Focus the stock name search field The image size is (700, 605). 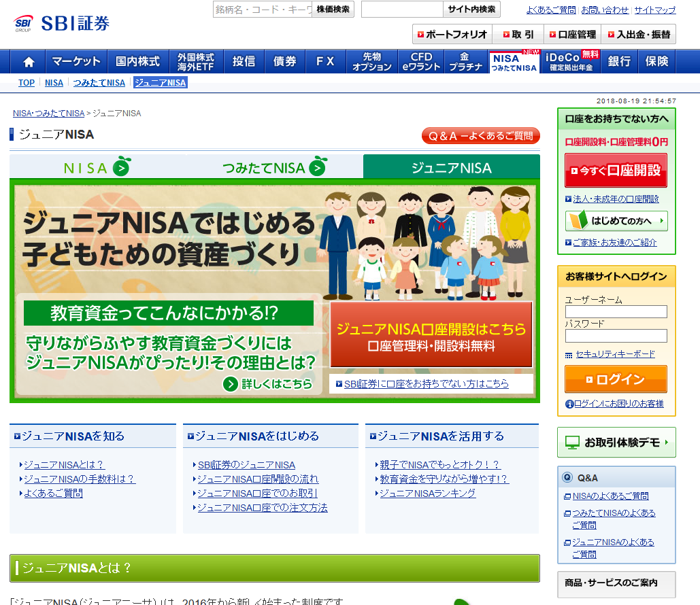point(263,10)
